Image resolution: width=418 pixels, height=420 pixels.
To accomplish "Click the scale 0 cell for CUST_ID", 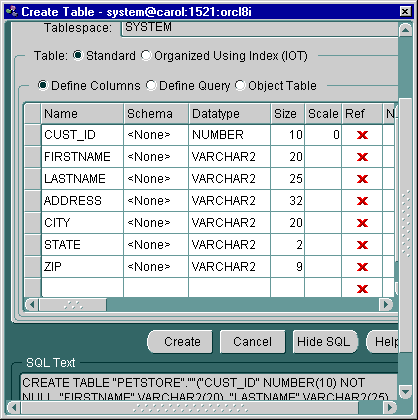I will [323, 135].
